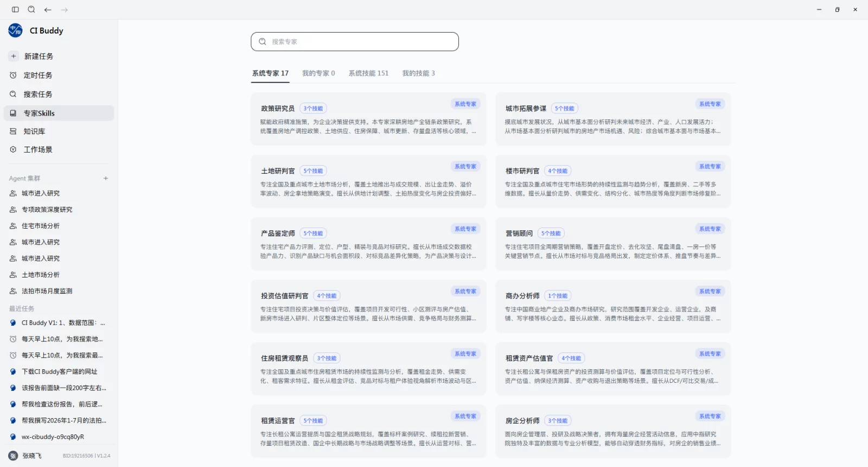Click the database icon beside 知识库

click(x=13, y=131)
